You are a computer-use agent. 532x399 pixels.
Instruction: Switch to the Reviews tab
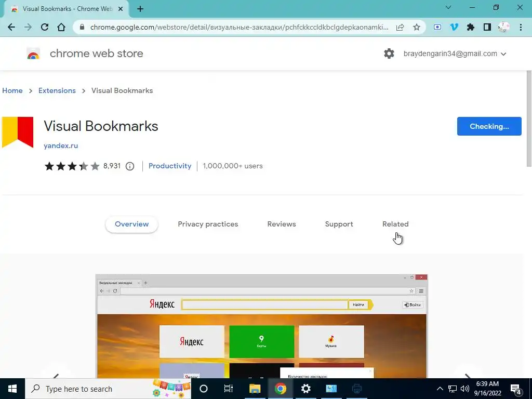pyautogui.click(x=282, y=224)
